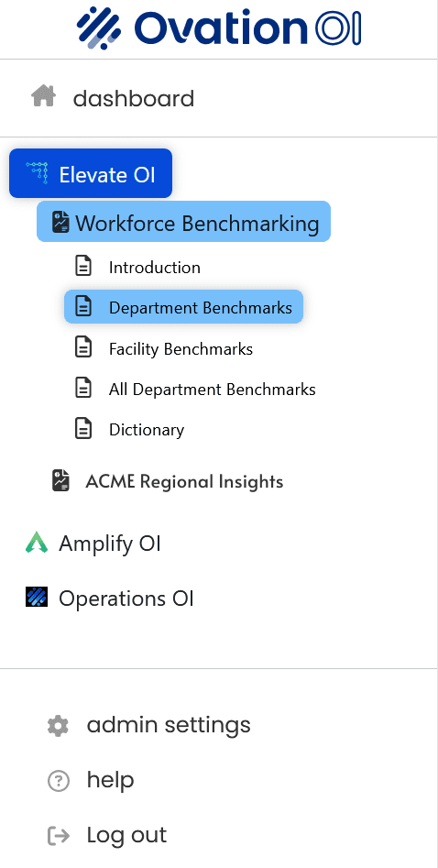Go to the dashboard text link
This screenshot has width=438, height=868.
coord(134,99)
